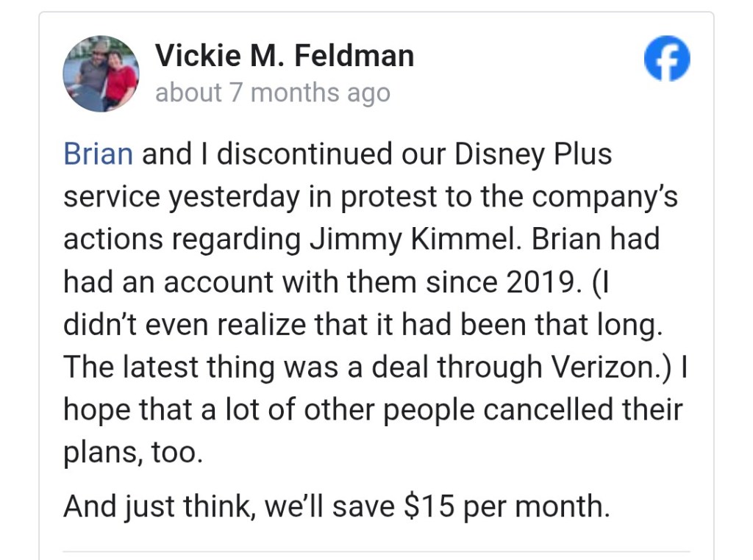The height and width of the screenshot is (560, 753).
Task: Click the line starting "And just think"
Action: (336, 507)
